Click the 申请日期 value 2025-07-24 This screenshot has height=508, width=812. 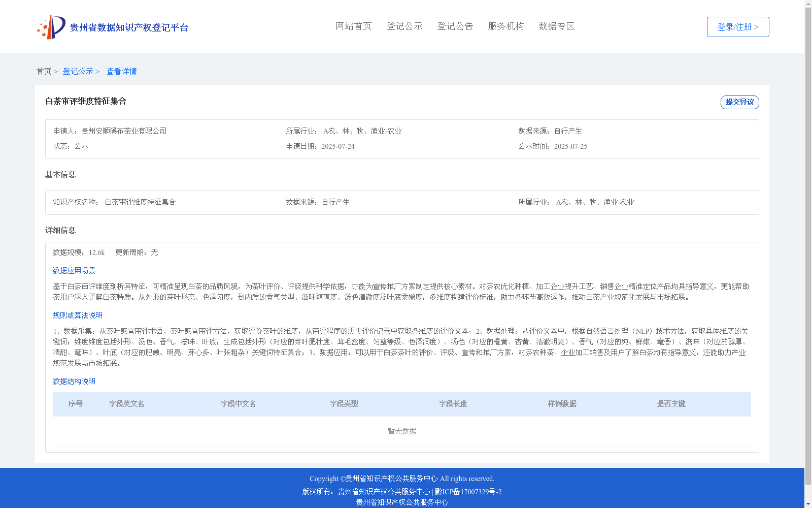pyautogui.click(x=338, y=146)
